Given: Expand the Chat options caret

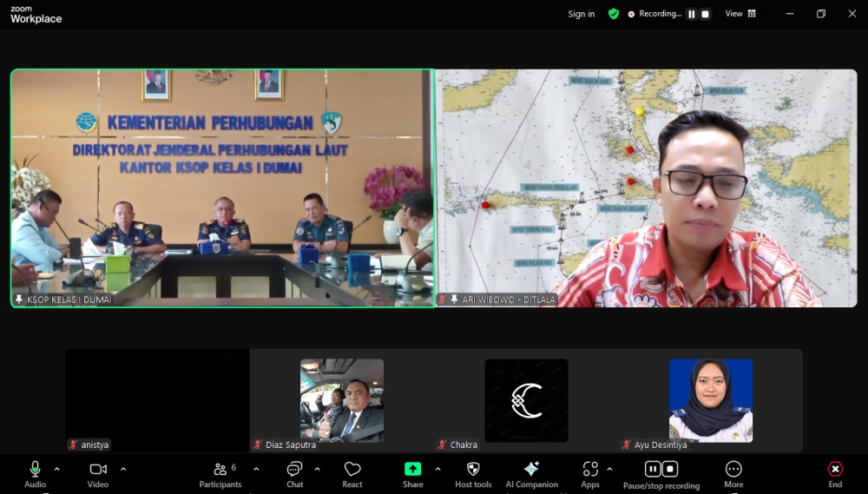Looking at the screenshot, I should [x=317, y=469].
